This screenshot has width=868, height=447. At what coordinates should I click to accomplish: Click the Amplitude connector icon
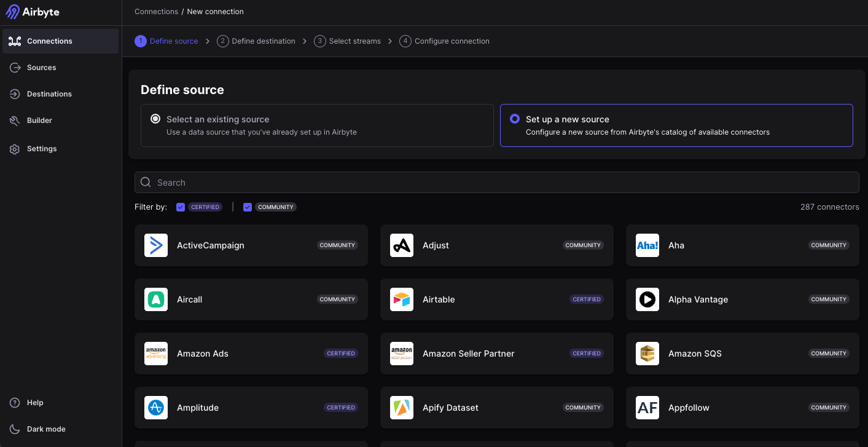[156, 408]
